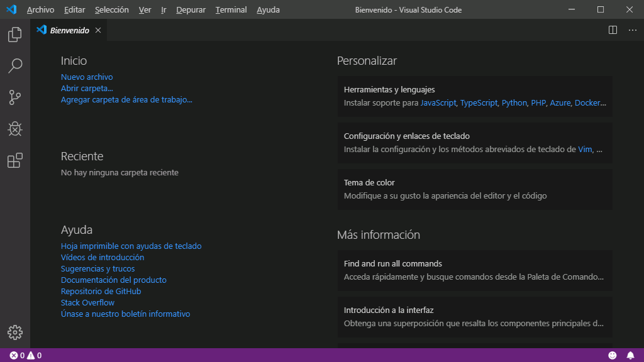
Task: Open the Search view in activity bar
Action: tap(15, 65)
